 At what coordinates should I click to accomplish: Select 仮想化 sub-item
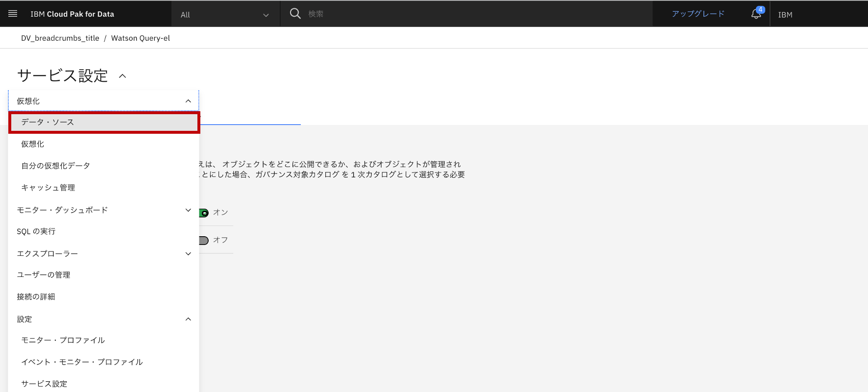(x=103, y=144)
